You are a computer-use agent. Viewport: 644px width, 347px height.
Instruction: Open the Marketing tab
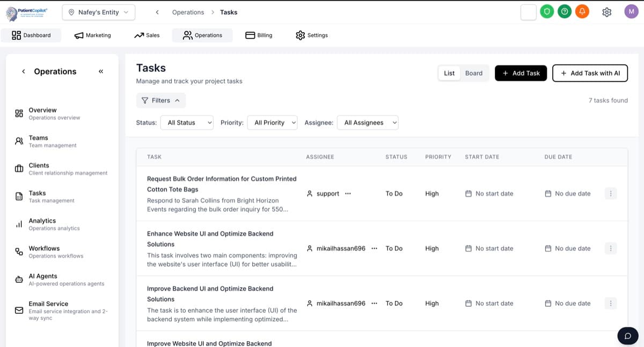pyautogui.click(x=92, y=35)
